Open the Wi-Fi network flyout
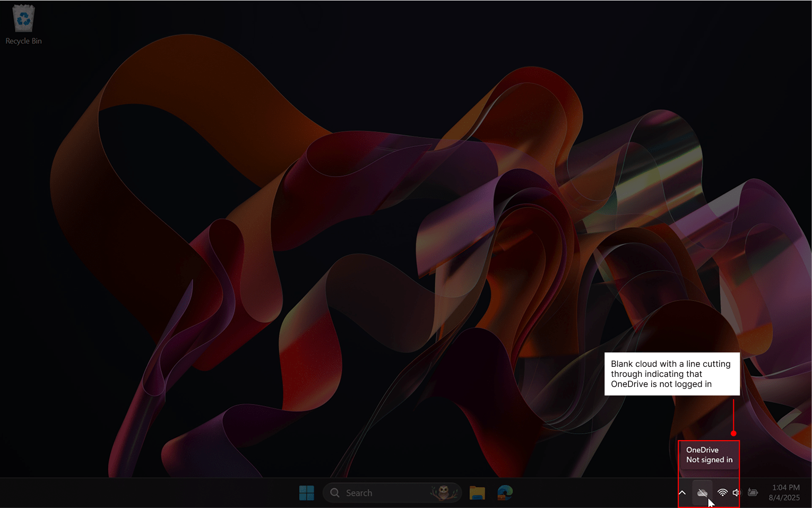The image size is (812, 508). (722, 493)
